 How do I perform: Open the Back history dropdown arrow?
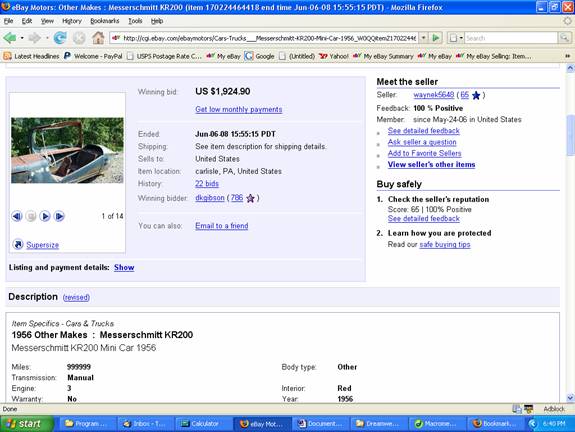pos(22,38)
